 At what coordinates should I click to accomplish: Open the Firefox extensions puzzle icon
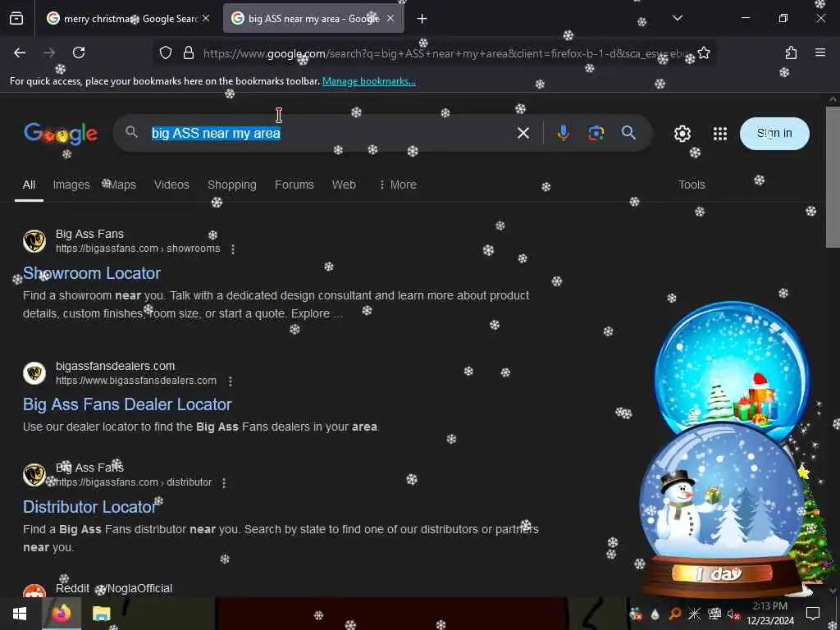(791, 52)
